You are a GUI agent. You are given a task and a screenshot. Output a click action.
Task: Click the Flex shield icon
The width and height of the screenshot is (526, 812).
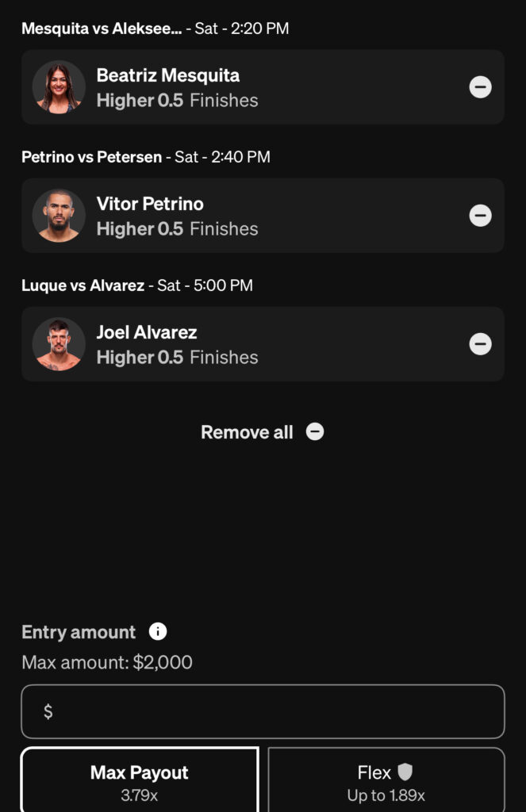[405, 772]
